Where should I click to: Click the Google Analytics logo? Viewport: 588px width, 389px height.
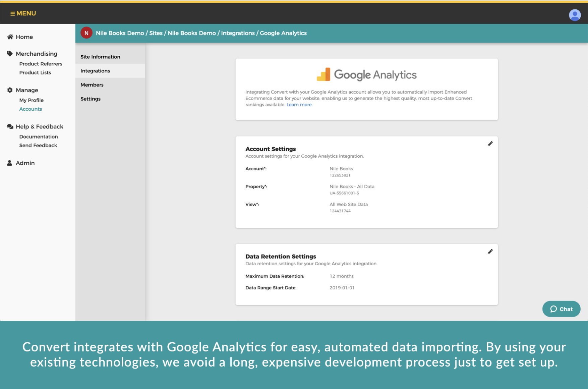[x=366, y=74]
